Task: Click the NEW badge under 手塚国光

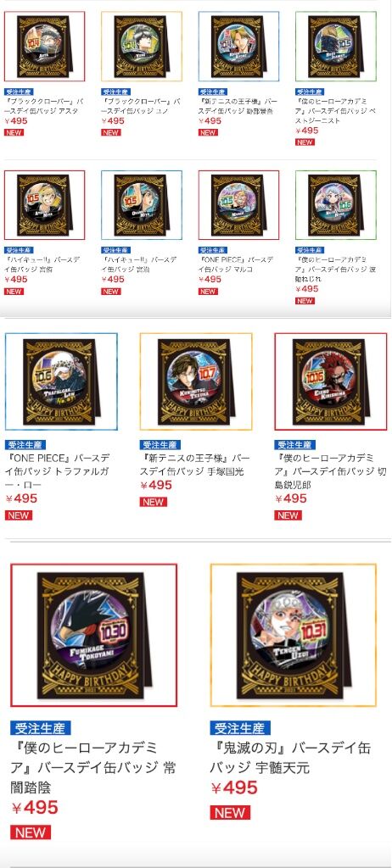Action: [153, 502]
